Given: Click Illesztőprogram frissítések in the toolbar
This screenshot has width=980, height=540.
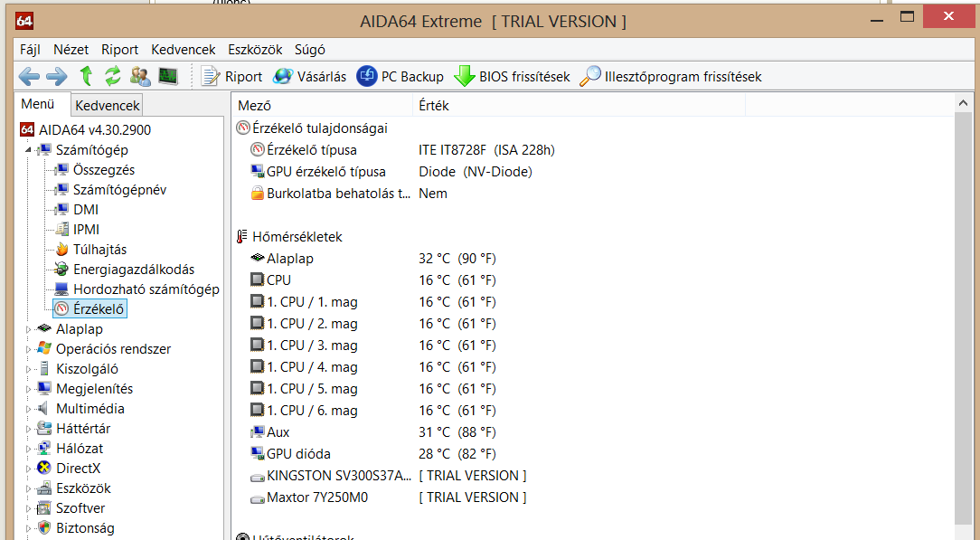Looking at the screenshot, I should 671,76.
